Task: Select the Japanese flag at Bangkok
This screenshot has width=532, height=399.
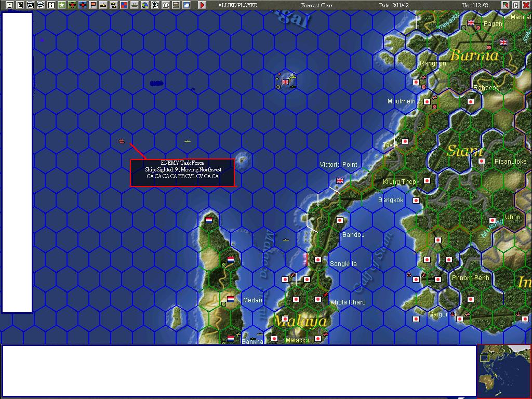Action: [x=416, y=200]
